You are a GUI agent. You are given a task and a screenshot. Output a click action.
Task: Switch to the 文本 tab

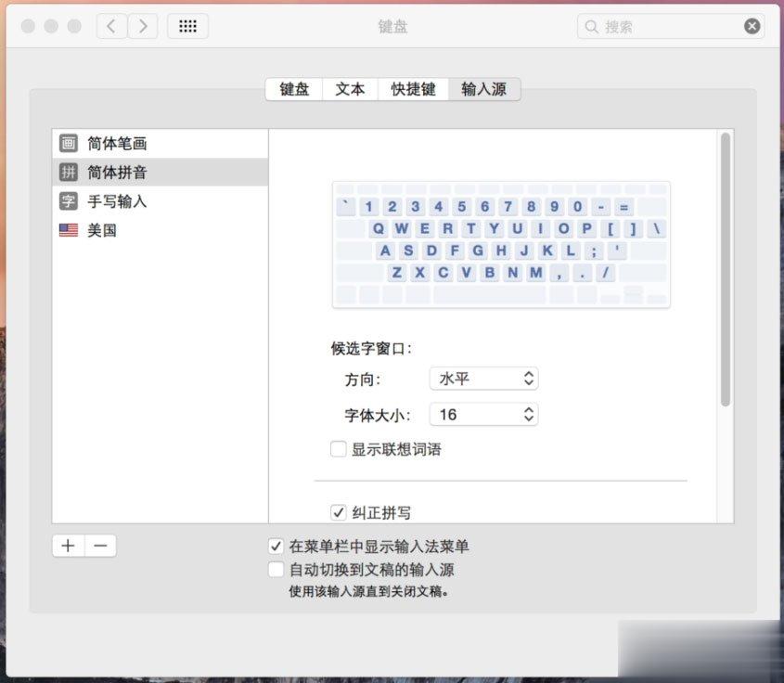click(350, 89)
